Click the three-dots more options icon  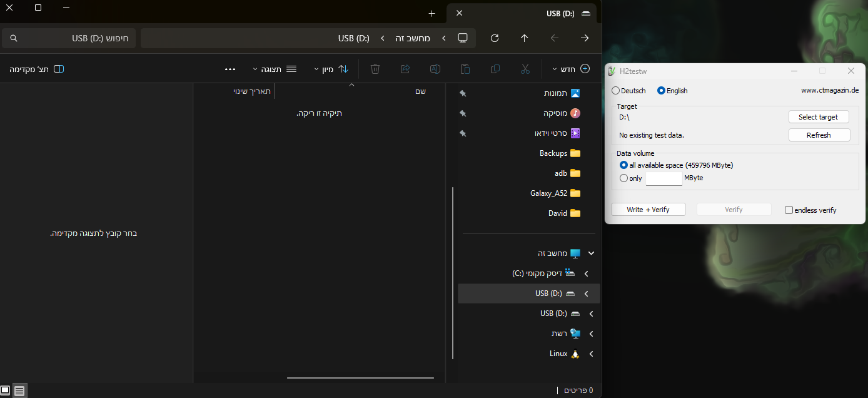(x=230, y=69)
